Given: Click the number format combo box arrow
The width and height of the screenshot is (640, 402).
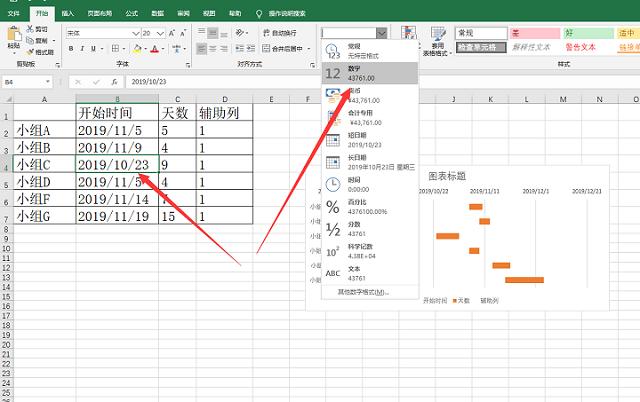Looking at the screenshot, I should click(x=381, y=33).
